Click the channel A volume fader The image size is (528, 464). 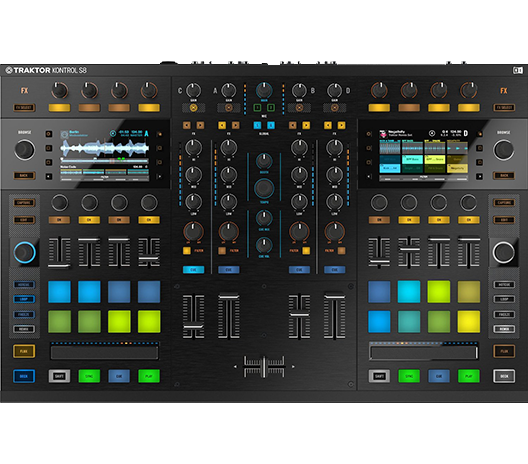(229, 297)
